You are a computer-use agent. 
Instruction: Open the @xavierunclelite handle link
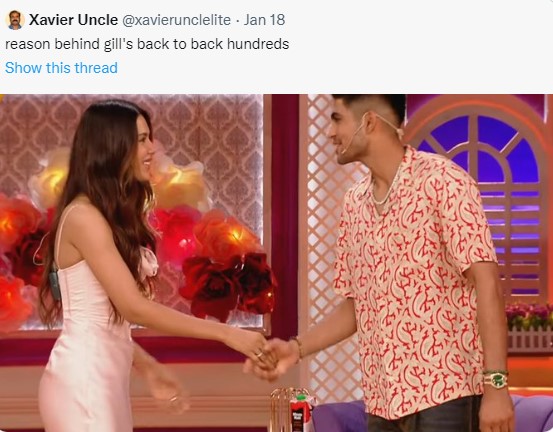176,20
